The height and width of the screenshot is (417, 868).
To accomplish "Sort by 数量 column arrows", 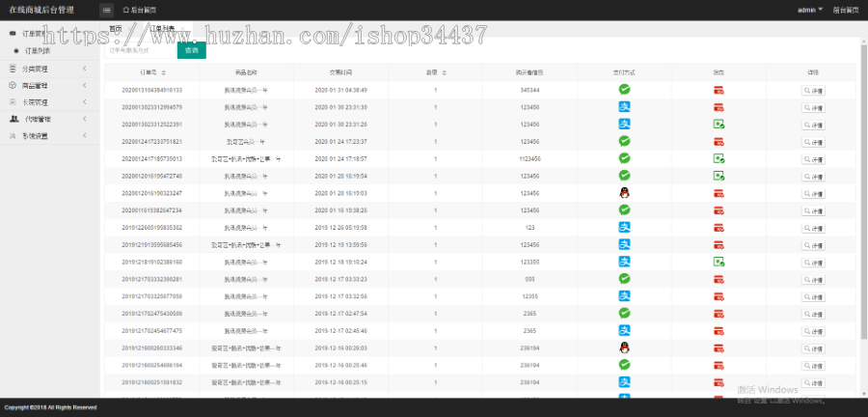I will 444,72.
